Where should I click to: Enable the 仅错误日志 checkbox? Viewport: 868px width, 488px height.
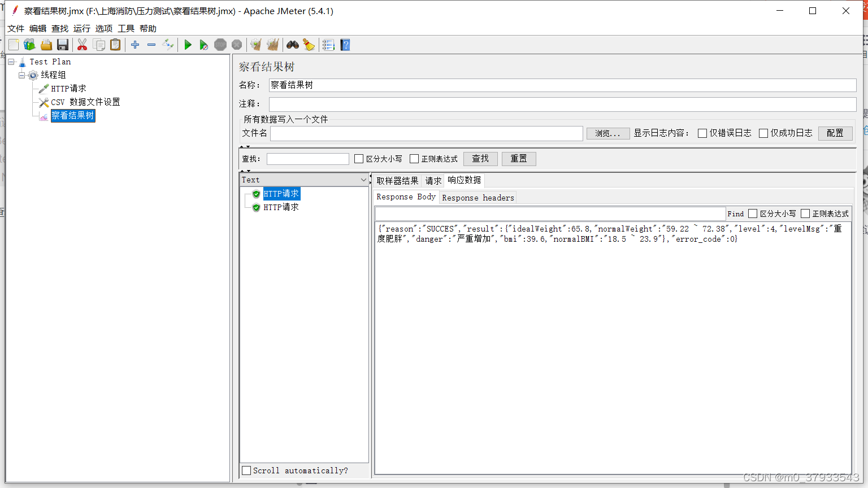pyautogui.click(x=702, y=133)
